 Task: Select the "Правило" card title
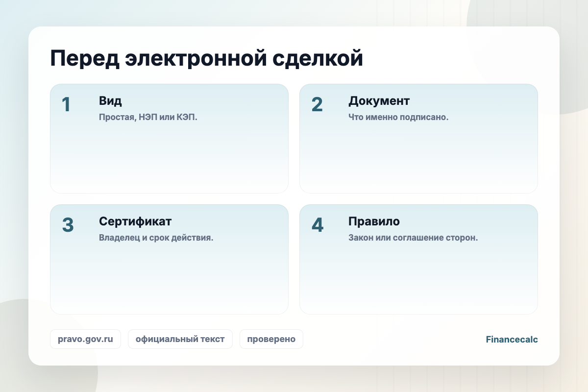(374, 221)
